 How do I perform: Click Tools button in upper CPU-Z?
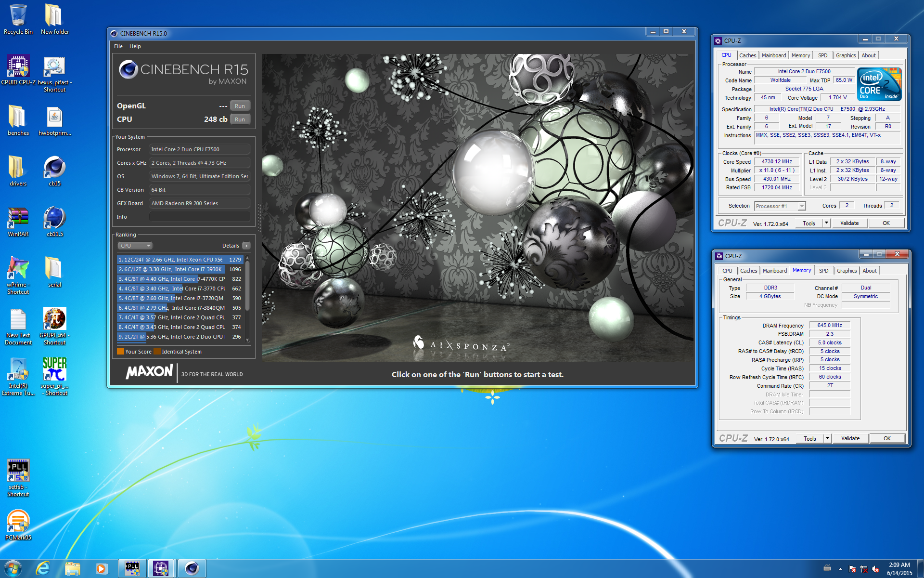808,223
